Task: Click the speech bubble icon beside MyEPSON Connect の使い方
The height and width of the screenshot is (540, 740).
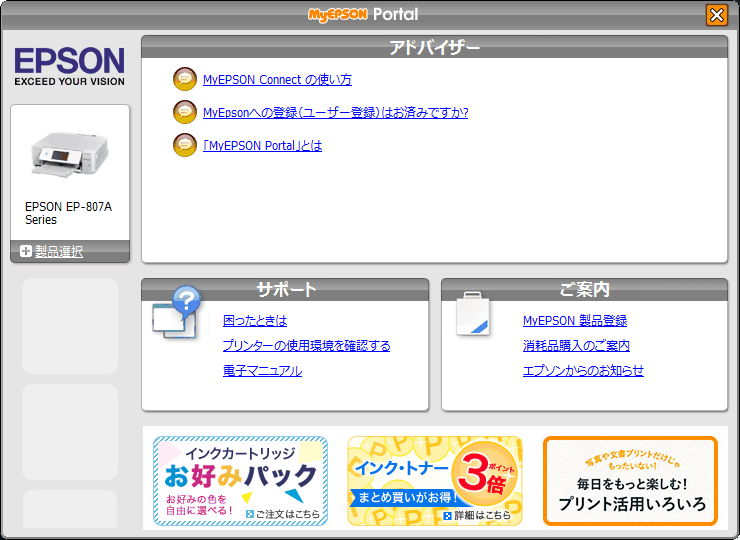Action: point(185,79)
